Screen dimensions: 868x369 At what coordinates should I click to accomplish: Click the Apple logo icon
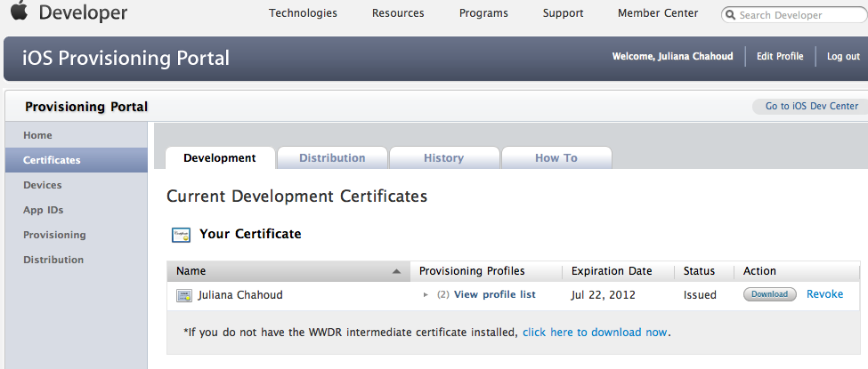tap(20, 12)
